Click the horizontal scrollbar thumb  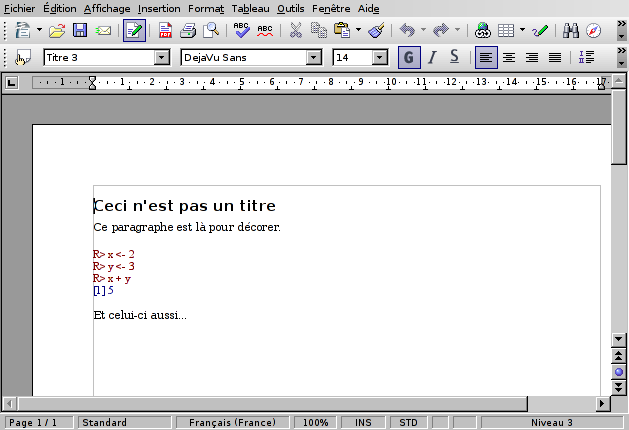[x=270, y=404]
